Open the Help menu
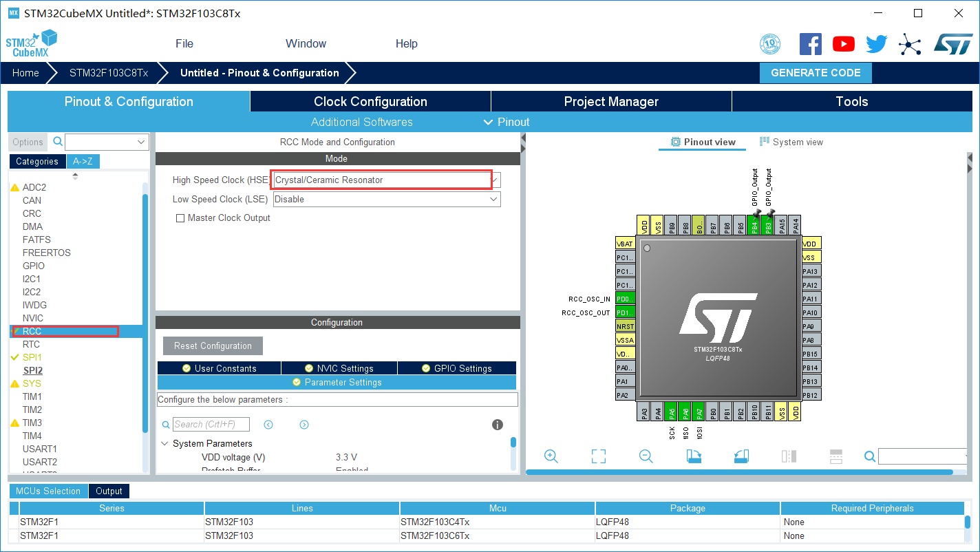980x552 pixels. (x=406, y=44)
